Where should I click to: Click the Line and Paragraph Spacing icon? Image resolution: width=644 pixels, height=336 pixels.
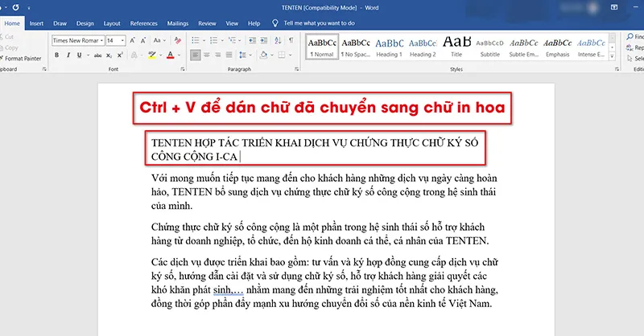[243, 55]
